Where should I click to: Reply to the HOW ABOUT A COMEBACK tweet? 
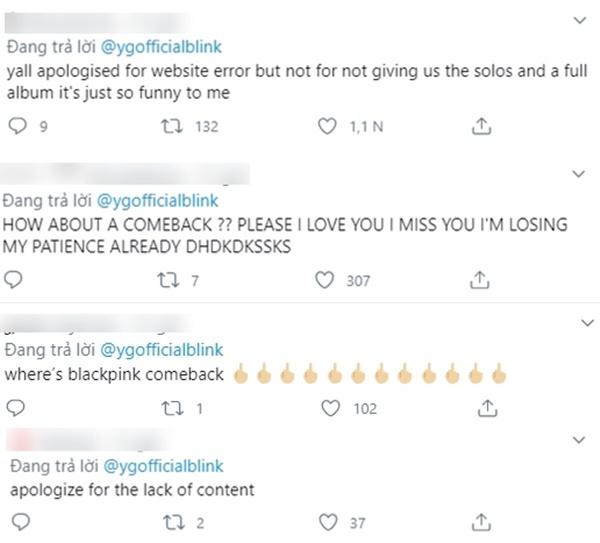tap(16, 281)
